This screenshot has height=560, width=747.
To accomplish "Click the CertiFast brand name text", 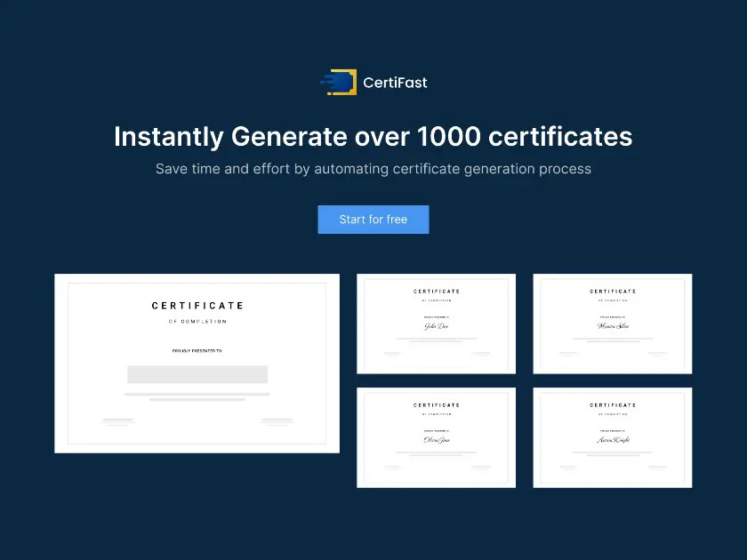I will [395, 82].
